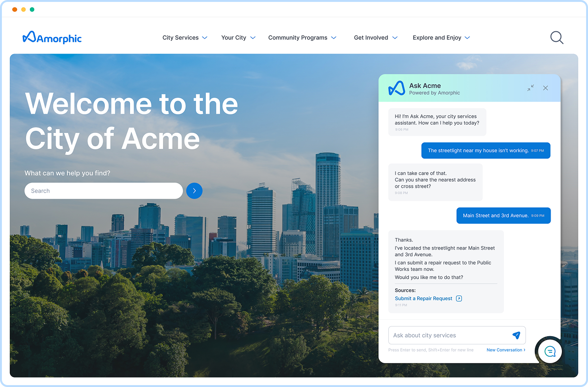
Task: Click the blue arrow search submit button
Action: coord(194,191)
